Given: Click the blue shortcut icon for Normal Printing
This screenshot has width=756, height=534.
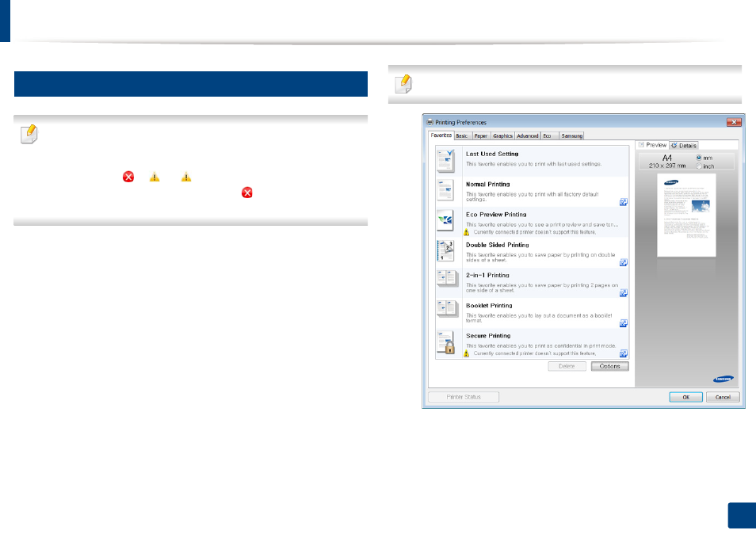Looking at the screenshot, I should click(624, 202).
